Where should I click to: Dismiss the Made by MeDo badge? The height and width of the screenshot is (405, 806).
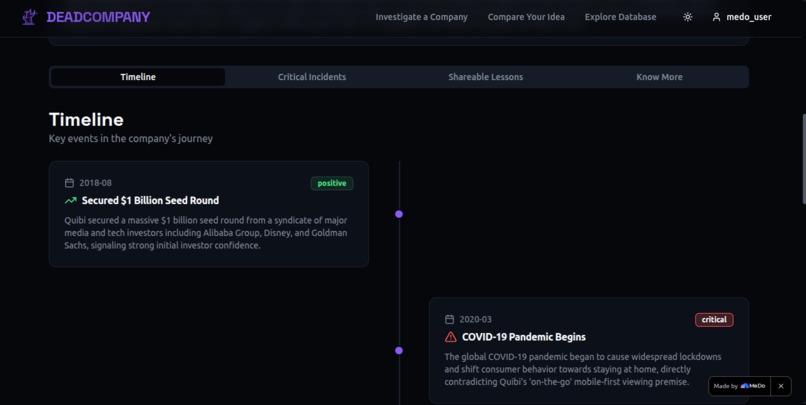pyautogui.click(x=781, y=386)
